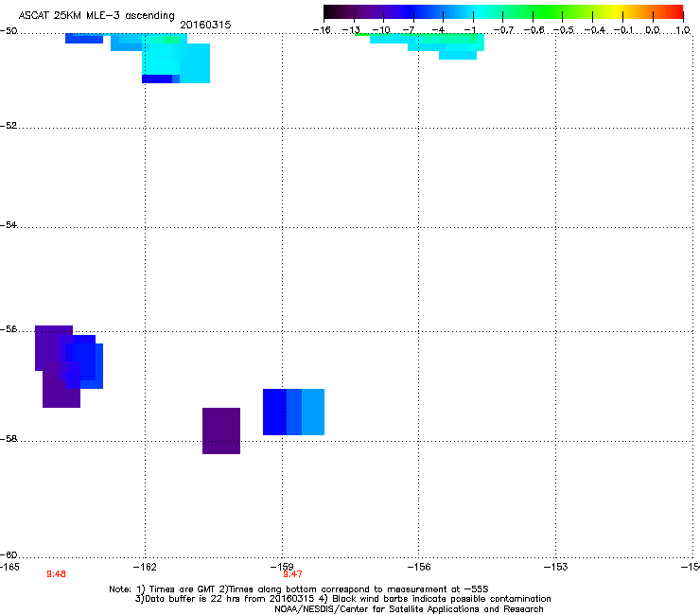700x615 pixels.
Task: Click the isolated dark purple square near -58
Action: coord(221,431)
